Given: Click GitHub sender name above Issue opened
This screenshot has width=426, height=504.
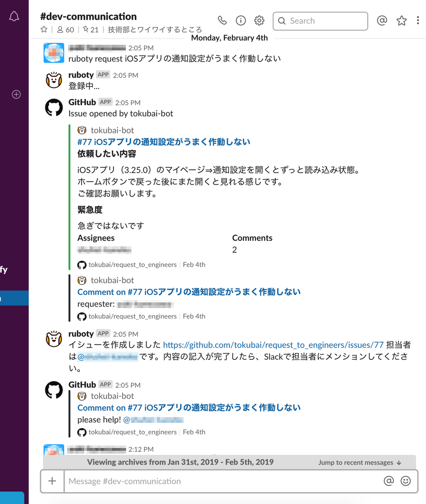Looking at the screenshot, I should tap(82, 102).
